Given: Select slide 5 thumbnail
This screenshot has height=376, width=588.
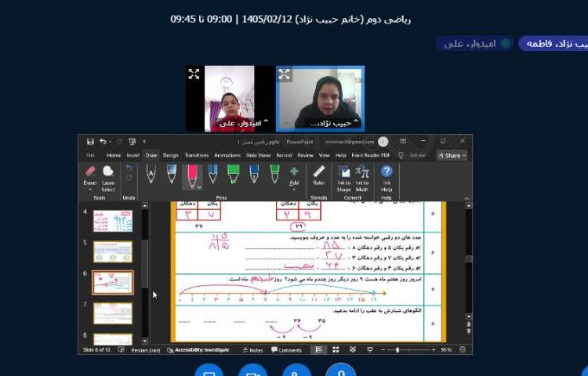Looking at the screenshot, I should click(113, 251).
